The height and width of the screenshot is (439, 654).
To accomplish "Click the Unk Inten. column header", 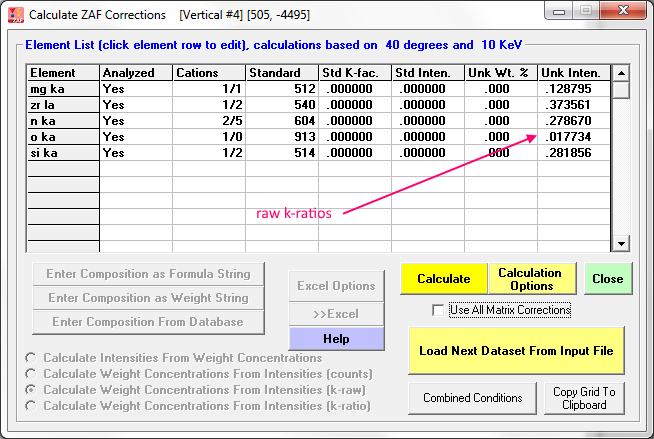I will click(572, 73).
